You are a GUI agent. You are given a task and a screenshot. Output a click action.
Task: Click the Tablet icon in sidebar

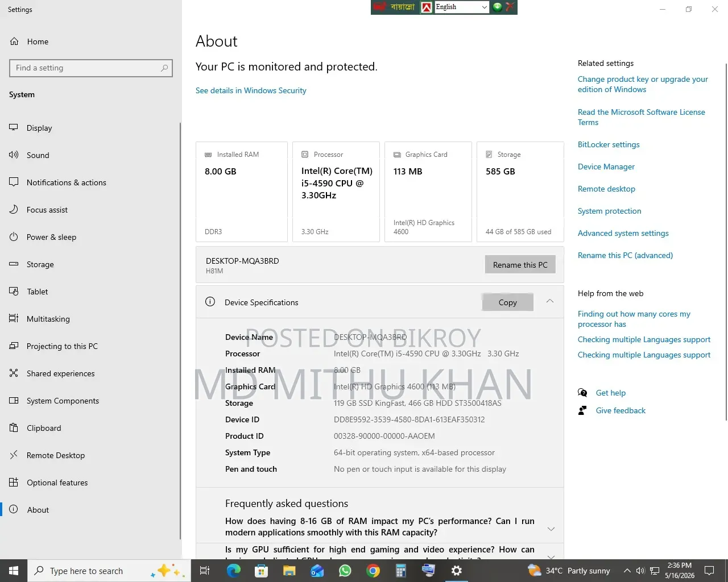pos(14,292)
